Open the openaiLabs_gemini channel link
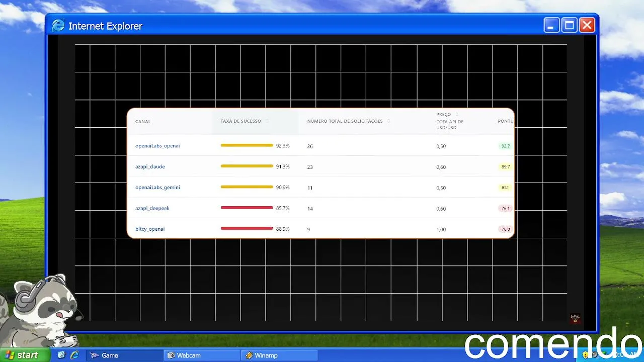Viewport: 644px width, 362px height. (157, 188)
